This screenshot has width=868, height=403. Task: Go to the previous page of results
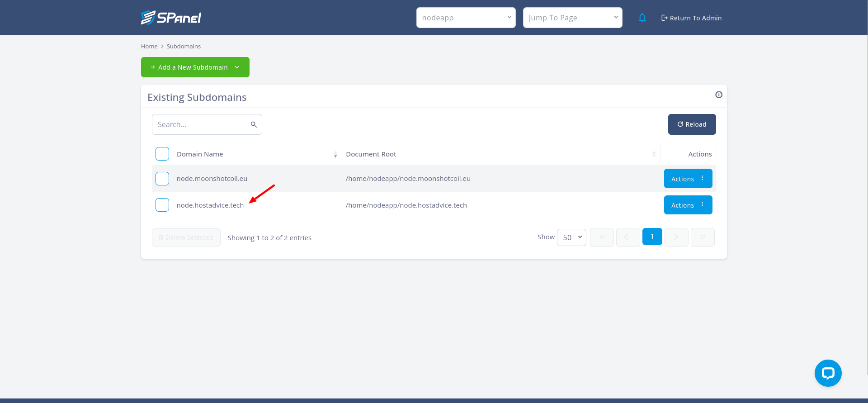(628, 237)
